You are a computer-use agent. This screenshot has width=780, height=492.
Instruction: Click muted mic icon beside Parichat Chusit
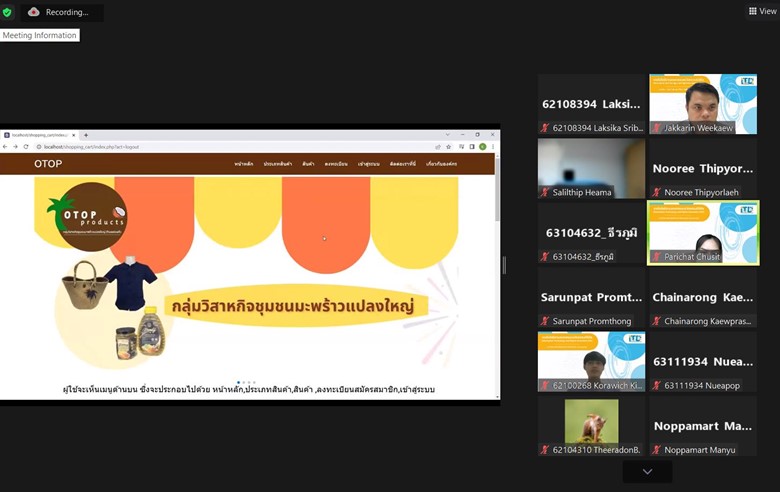pyautogui.click(x=657, y=257)
